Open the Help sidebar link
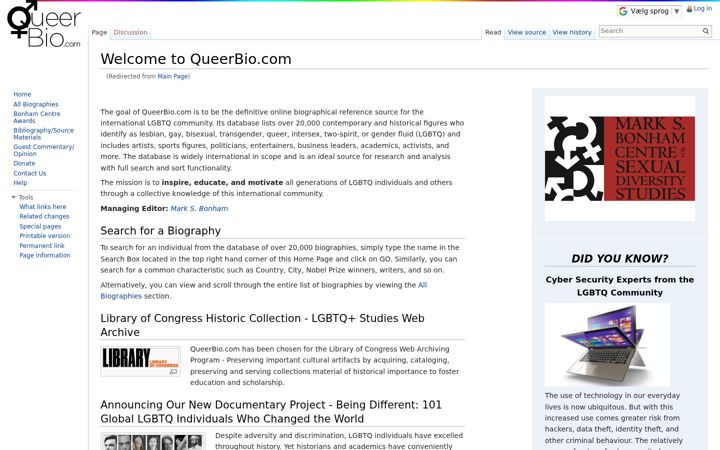Screen dimensions: 720x450 tap(20, 183)
